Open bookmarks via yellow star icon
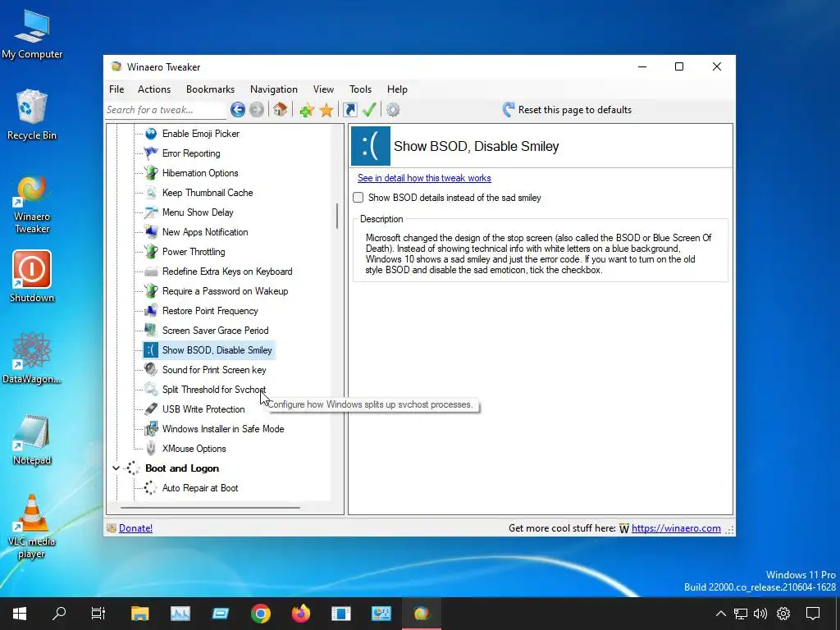Screen dimensions: 840x630 point(326,111)
